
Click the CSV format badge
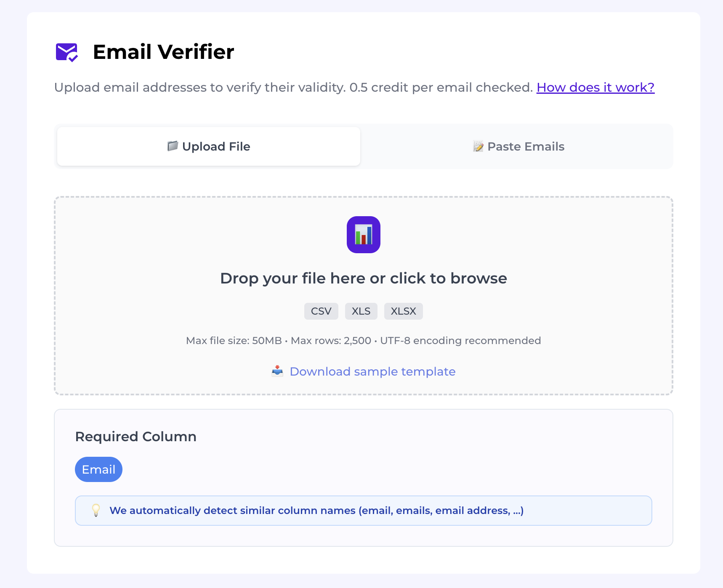(321, 311)
